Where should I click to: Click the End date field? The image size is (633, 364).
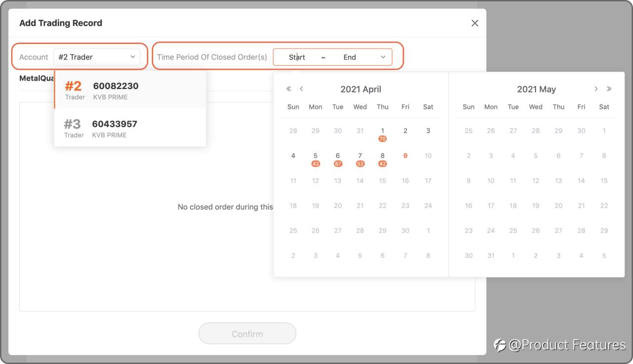tap(350, 57)
